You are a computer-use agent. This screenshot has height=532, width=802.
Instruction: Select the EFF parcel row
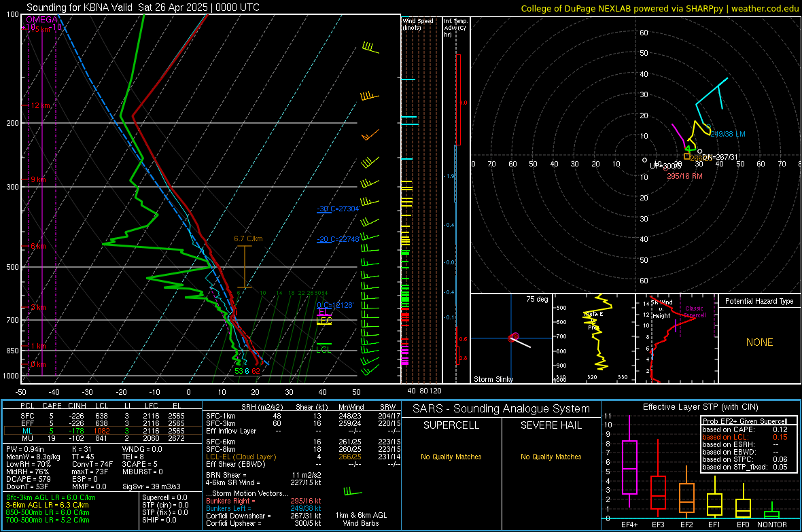coord(103,423)
